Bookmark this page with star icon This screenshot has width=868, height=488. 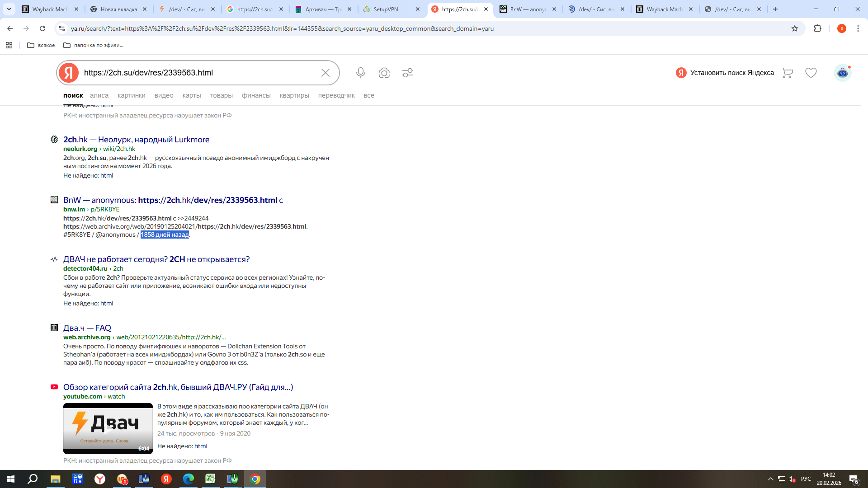(x=795, y=28)
